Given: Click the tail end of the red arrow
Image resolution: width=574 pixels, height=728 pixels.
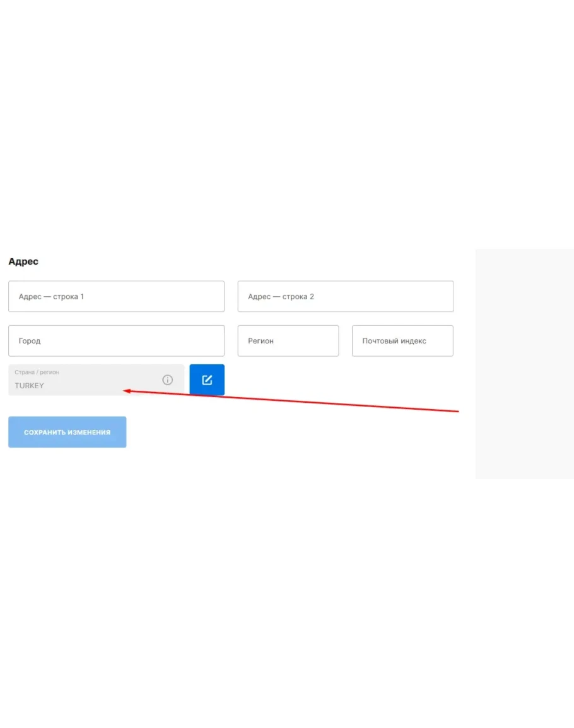Looking at the screenshot, I should tap(457, 412).
